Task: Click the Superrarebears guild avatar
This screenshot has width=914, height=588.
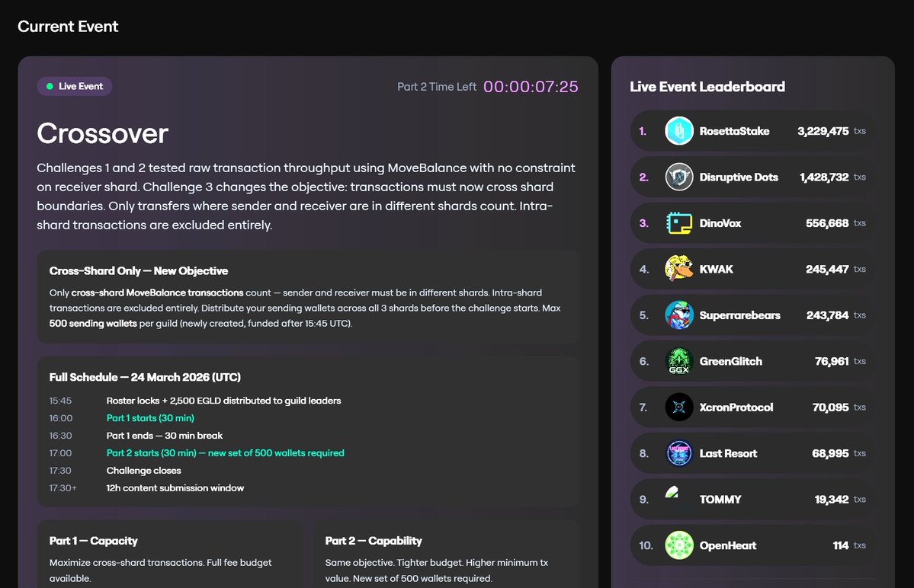Action: (679, 315)
